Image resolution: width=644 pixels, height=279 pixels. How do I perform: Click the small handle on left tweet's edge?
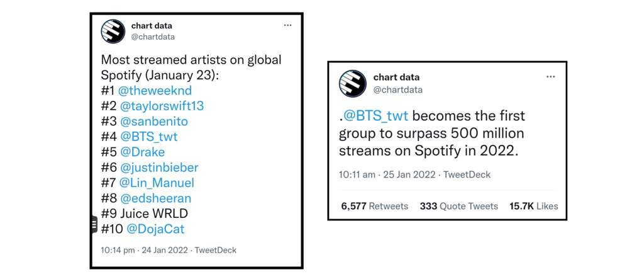point(94,224)
